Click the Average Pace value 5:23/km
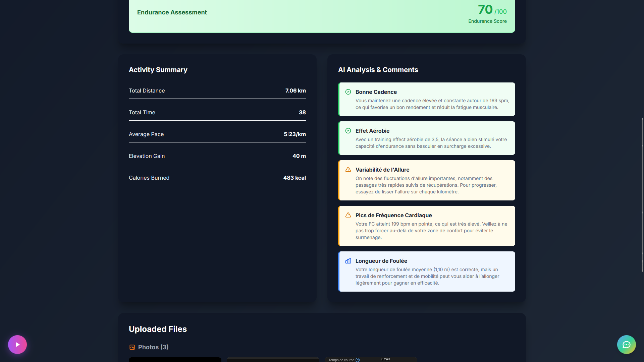Image resolution: width=644 pixels, height=362 pixels. [294, 134]
